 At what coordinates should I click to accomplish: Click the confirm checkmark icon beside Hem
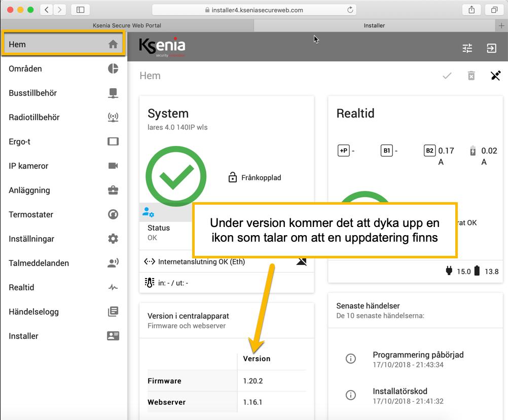(447, 76)
